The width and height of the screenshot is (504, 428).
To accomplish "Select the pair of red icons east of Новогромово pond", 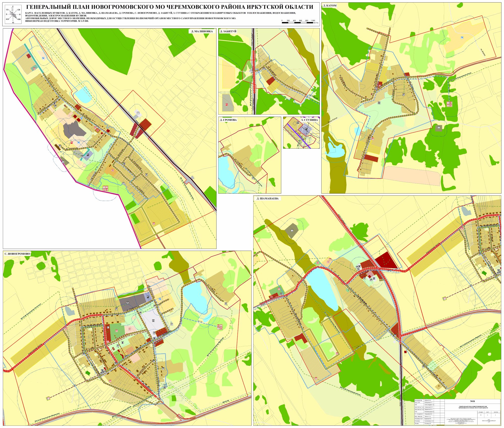I will coord(220,327).
